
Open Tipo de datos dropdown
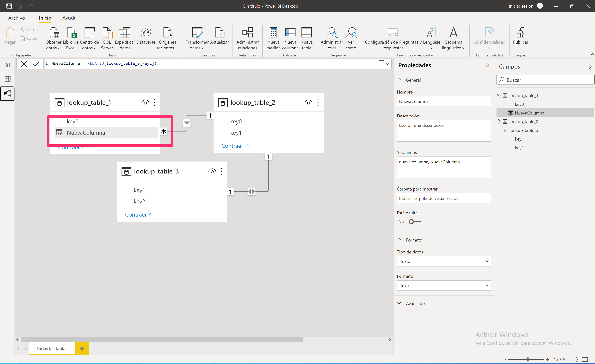(x=444, y=261)
